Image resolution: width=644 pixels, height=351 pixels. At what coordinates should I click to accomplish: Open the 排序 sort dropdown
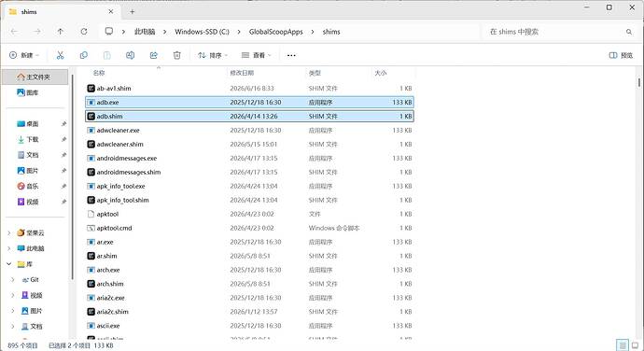213,55
